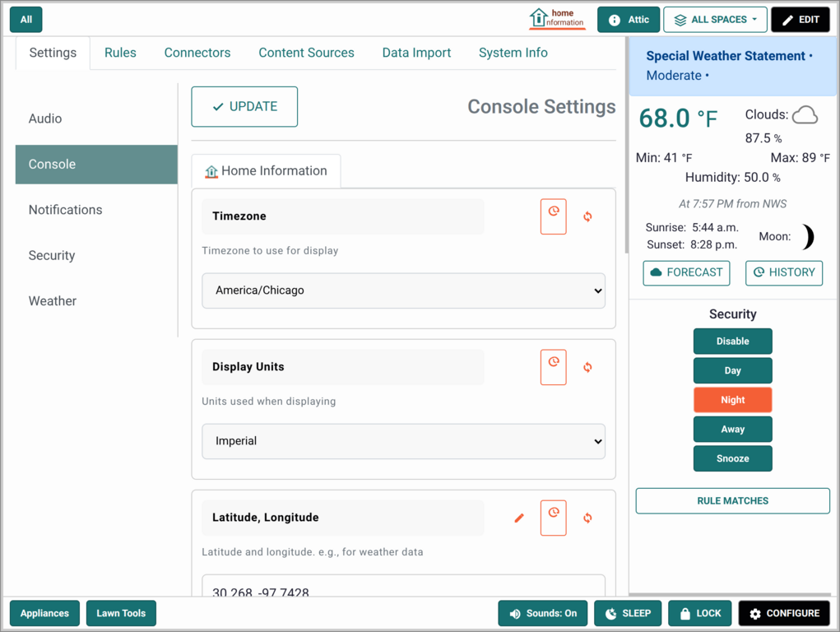
Task: Reset Latitude, Longitude with refresh icon
Action: point(587,518)
